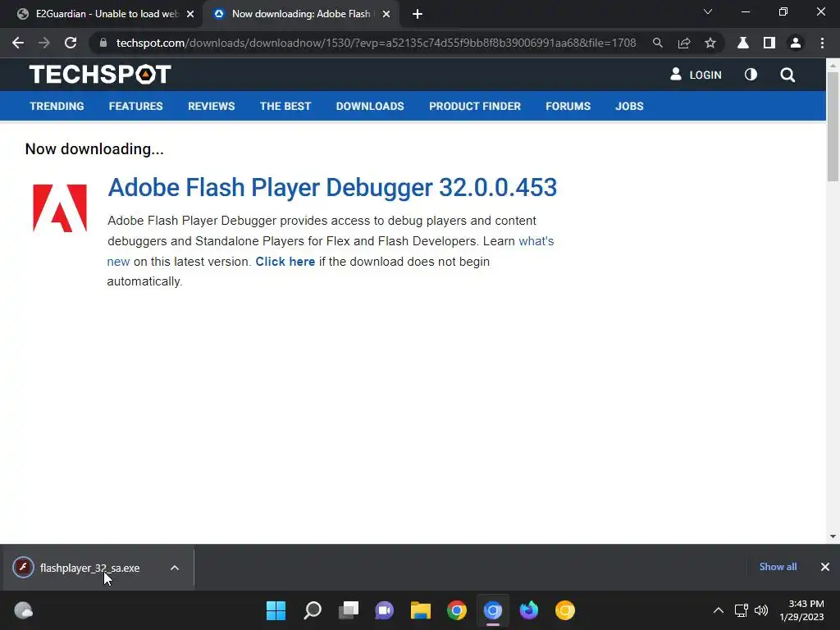Reload the TechSpot page
The width and height of the screenshot is (840, 630).
pyautogui.click(x=71, y=43)
